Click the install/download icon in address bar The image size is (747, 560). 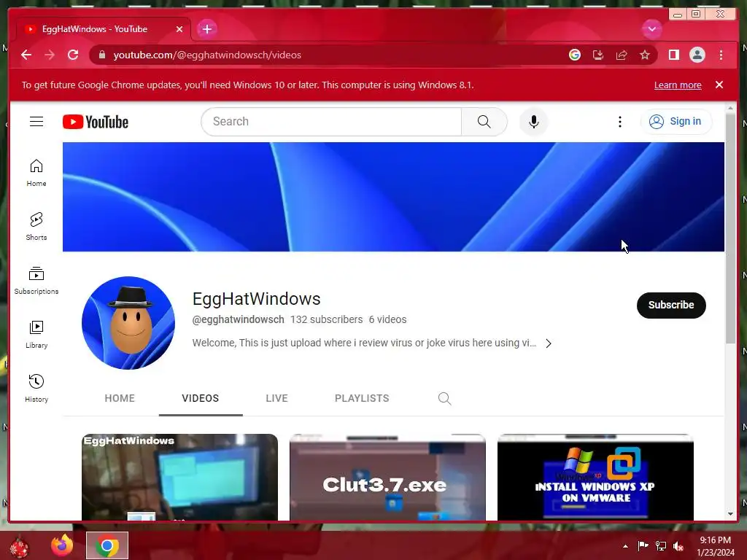point(598,55)
